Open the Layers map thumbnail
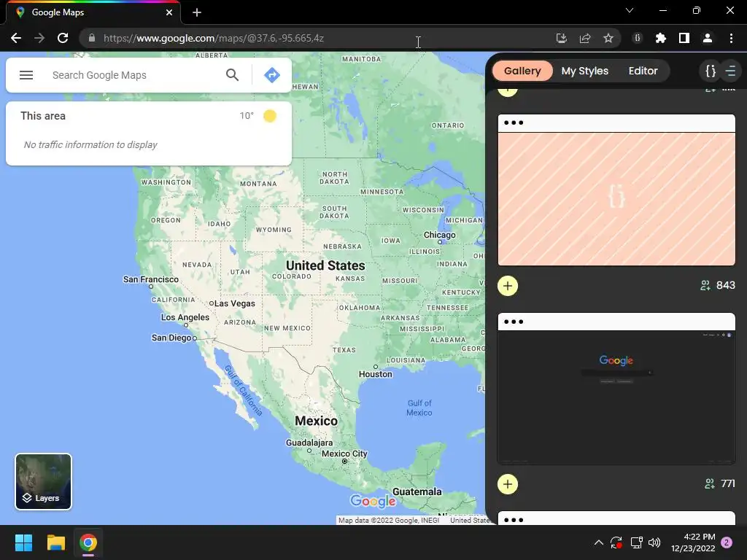This screenshot has height=560, width=747. [x=43, y=481]
